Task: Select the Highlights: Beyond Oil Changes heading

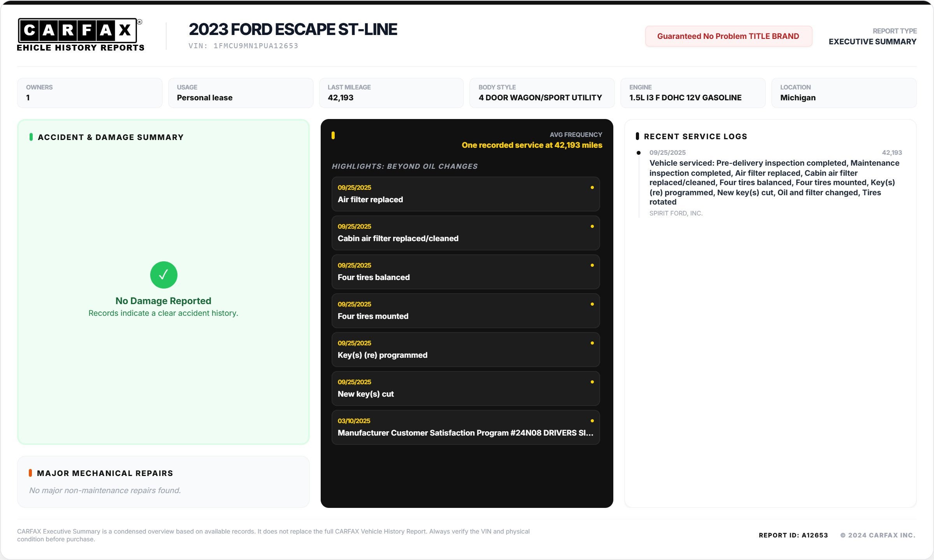Action: (x=405, y=166)
